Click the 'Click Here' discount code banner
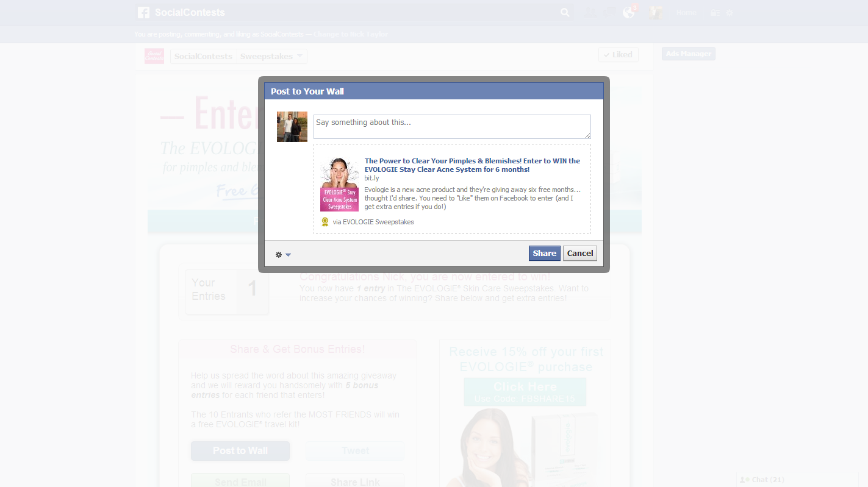868x487 pixels. tap(525, 392)
